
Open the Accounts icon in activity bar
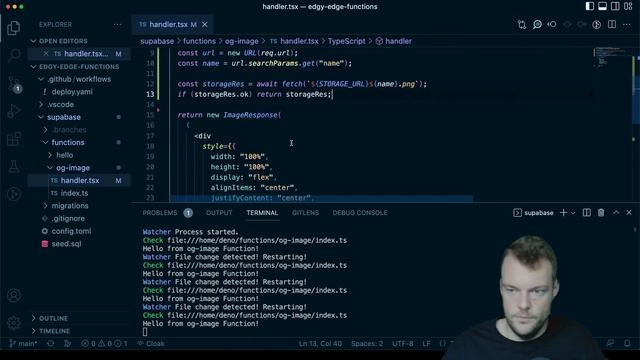[13, 295]
